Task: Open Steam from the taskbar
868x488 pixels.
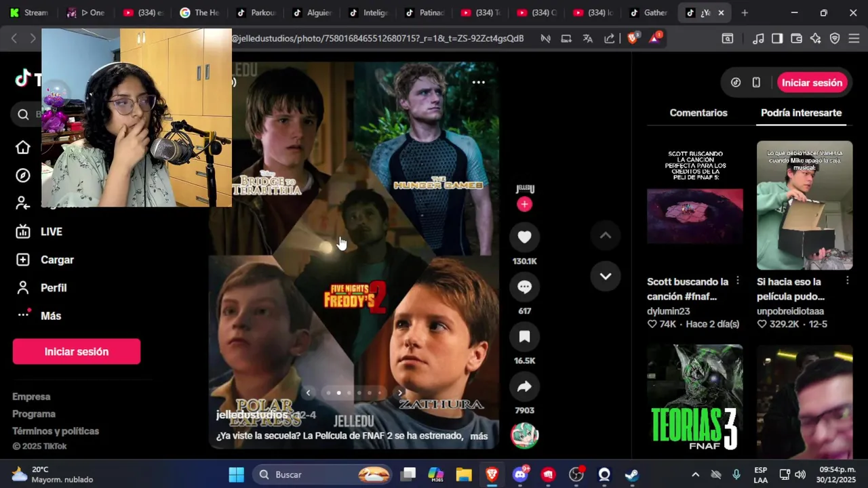Action: (x=631, y=474)
